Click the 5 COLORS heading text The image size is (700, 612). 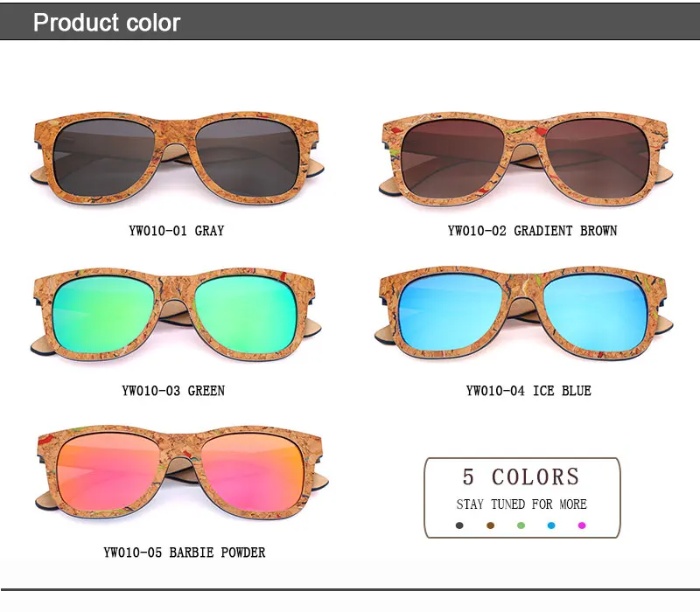[521, 476]
